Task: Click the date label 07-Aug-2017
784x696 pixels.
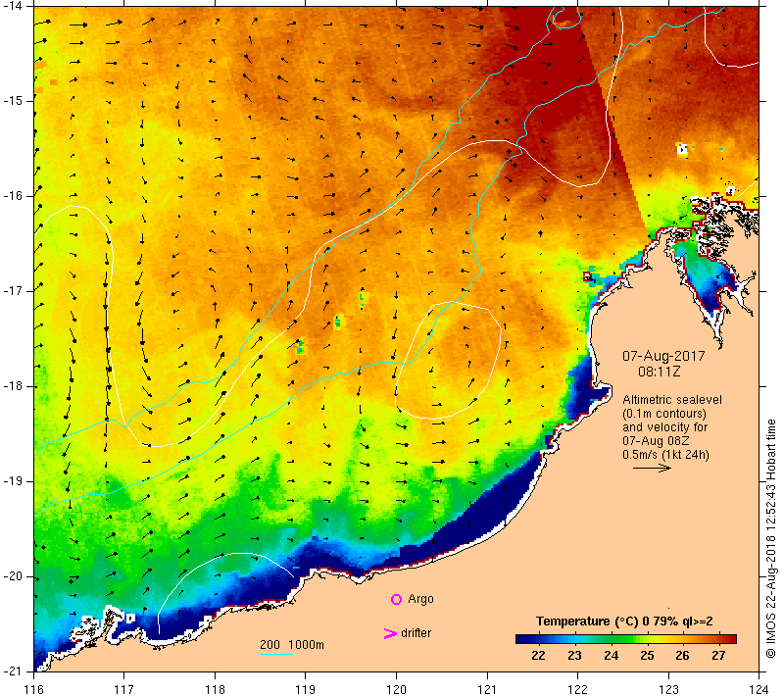Action: (x=663, y=356)
